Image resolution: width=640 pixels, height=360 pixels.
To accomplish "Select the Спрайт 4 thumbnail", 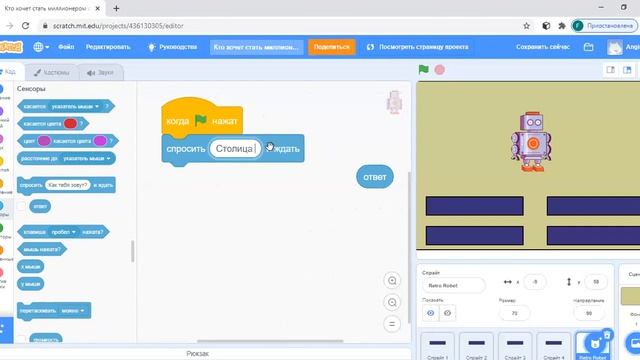I will tap(553, 347).
